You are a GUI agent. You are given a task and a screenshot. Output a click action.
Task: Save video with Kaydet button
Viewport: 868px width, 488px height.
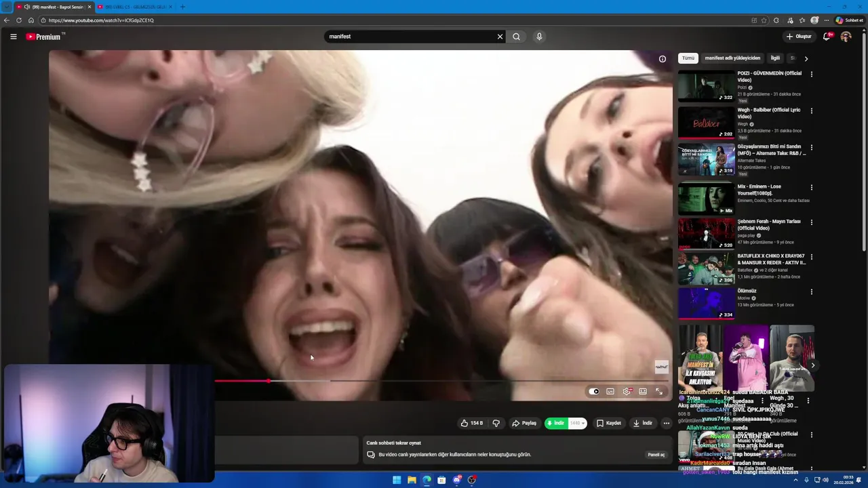609,423
